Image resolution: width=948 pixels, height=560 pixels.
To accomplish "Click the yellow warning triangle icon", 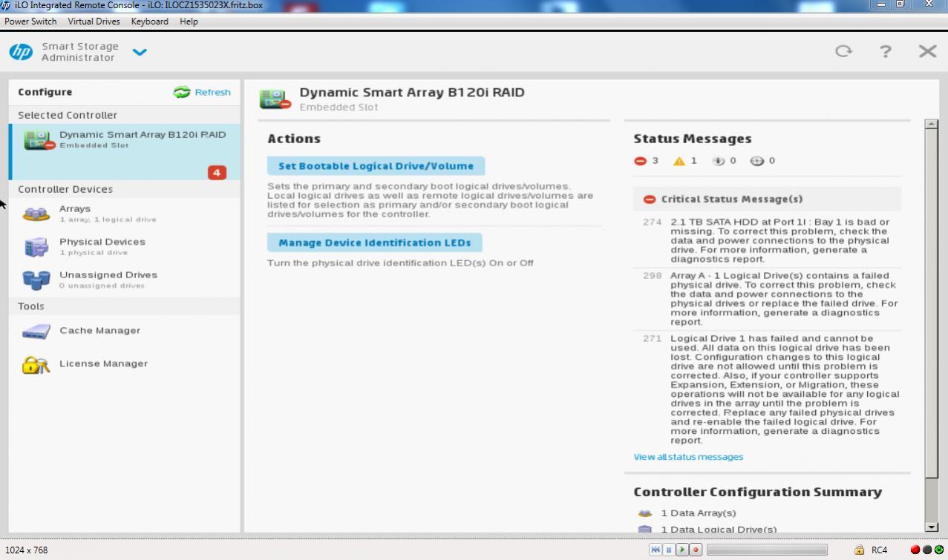I will [679, 161].
